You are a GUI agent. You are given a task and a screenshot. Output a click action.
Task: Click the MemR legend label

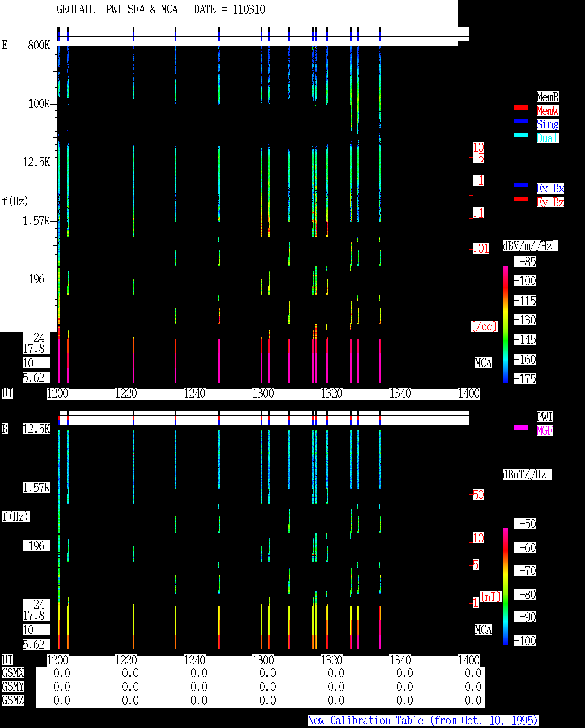[548, 97]
